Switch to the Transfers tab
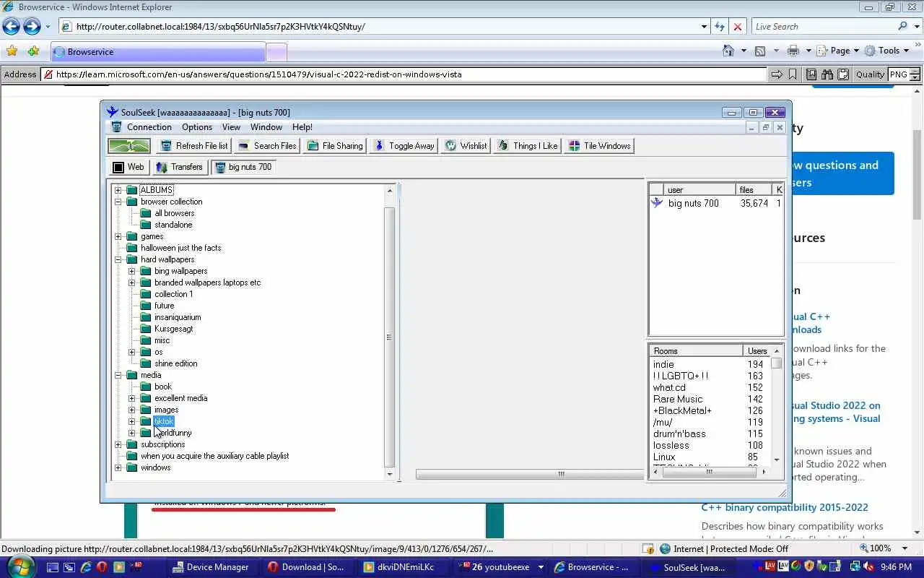The width and height of the screenshot is (924, 578). click(179, 167)
